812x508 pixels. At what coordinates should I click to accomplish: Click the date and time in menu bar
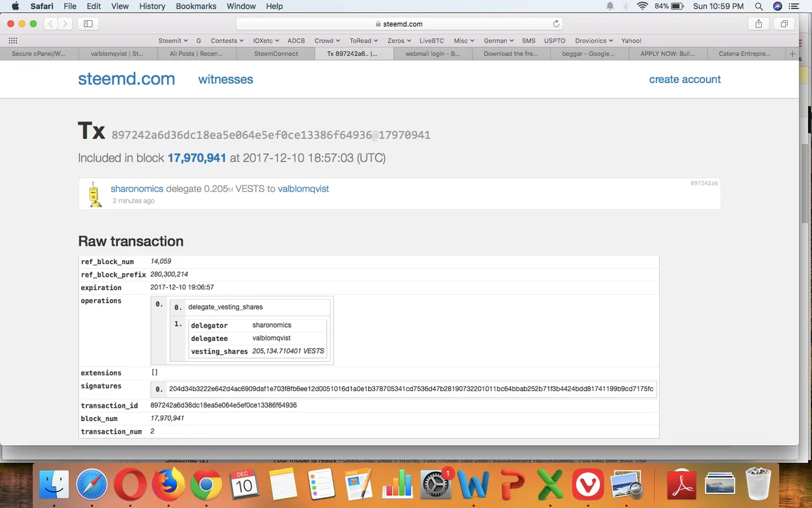pos(718,6)
